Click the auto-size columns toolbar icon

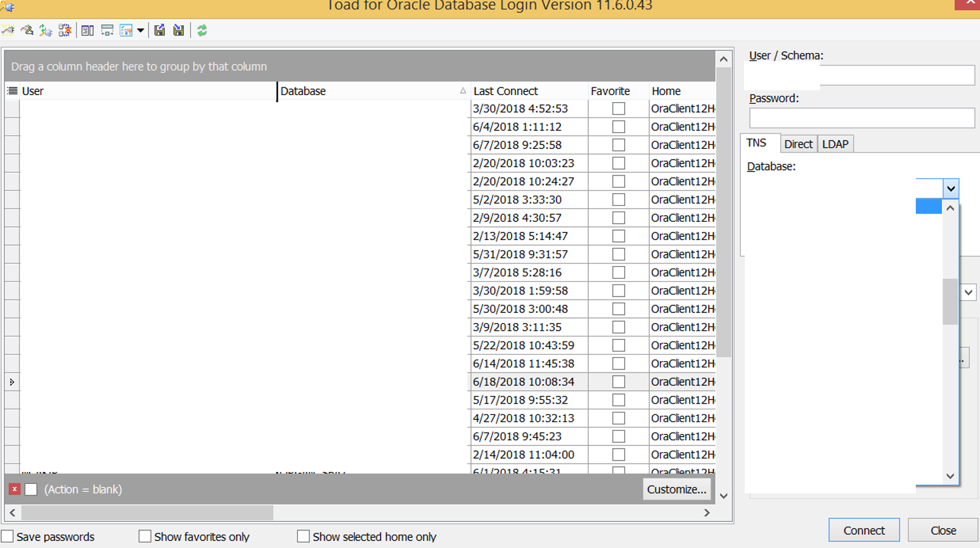coord(107,30)
